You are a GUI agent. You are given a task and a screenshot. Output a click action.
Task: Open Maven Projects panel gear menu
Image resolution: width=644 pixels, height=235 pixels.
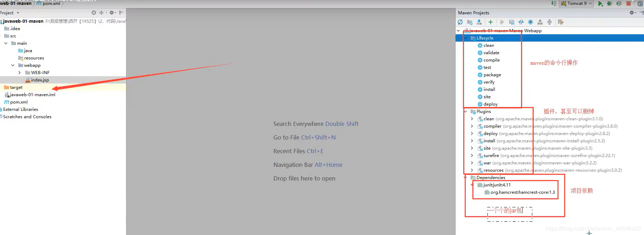click(x=632, y=13)
